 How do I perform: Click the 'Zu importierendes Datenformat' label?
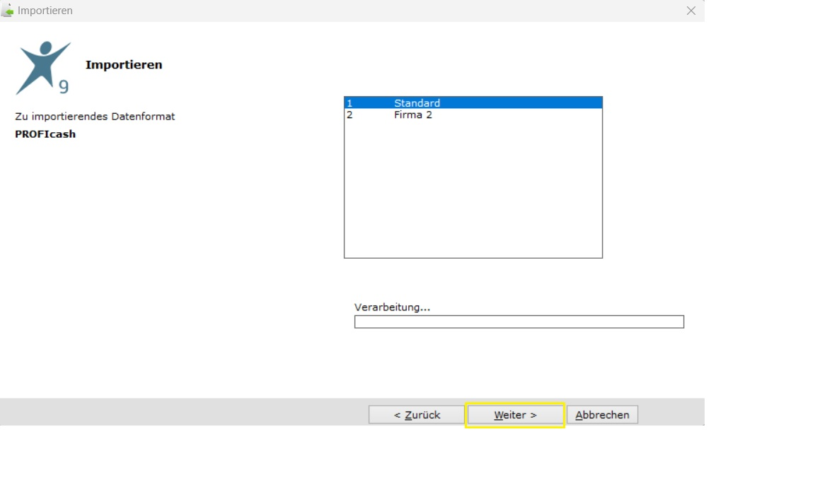(95, 117)
